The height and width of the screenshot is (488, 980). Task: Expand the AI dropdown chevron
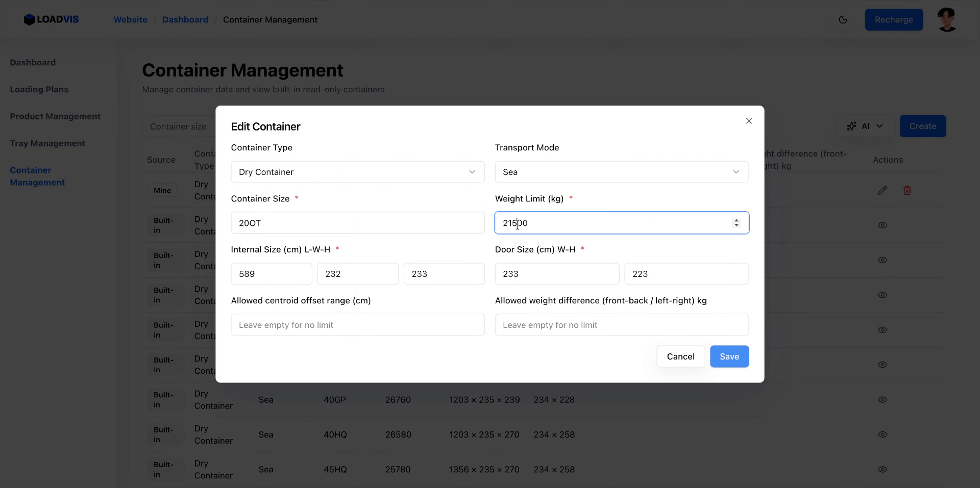879,126
